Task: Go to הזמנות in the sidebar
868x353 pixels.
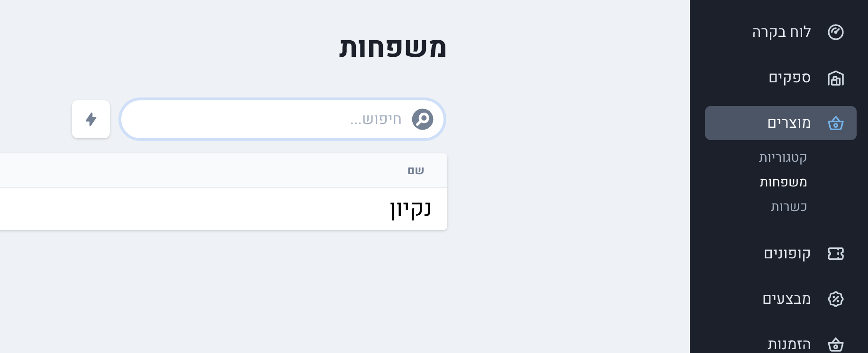Action: point(789,344)
